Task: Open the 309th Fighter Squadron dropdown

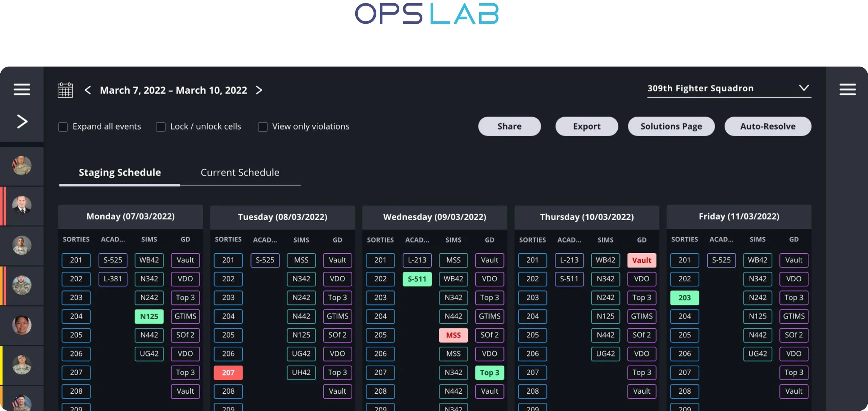Action: pyautogui.click(x=729, y=89)
